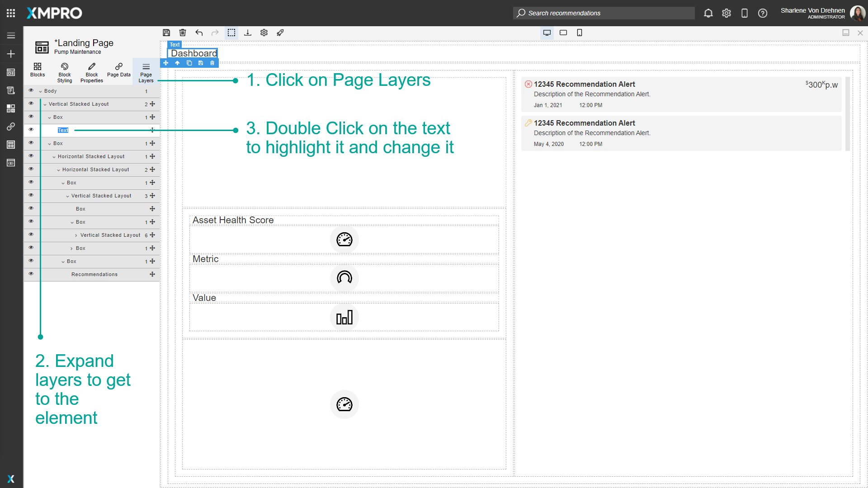868x488 pixels.
Task: Click the trash icon to delete the selection
Action: [x=183, y=33]
